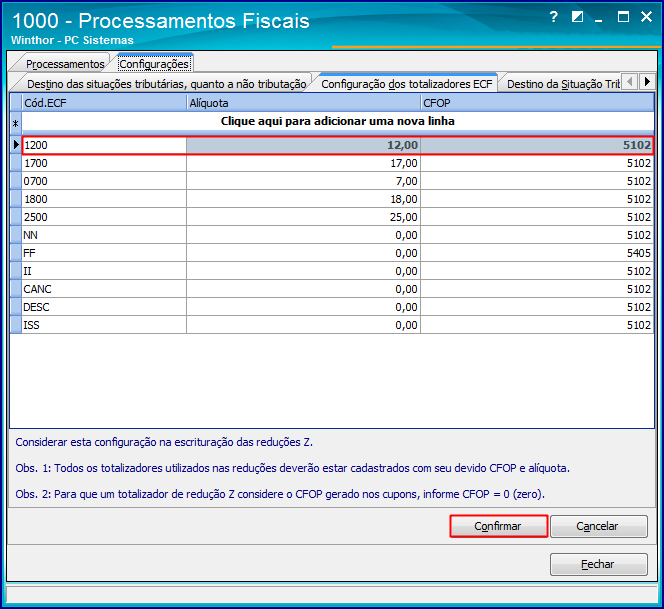Select the Alíquota cell 12,00

(303, 145)
